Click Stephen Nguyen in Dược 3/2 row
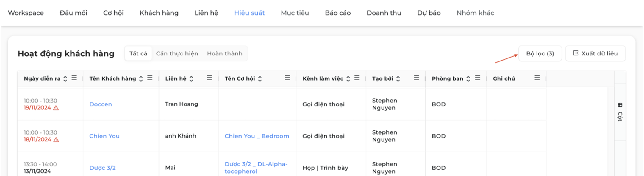 pos(384,168)
